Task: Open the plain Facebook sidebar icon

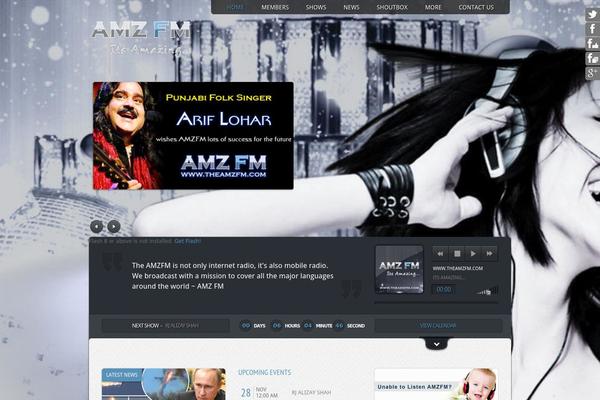Action: click(592, 29)
